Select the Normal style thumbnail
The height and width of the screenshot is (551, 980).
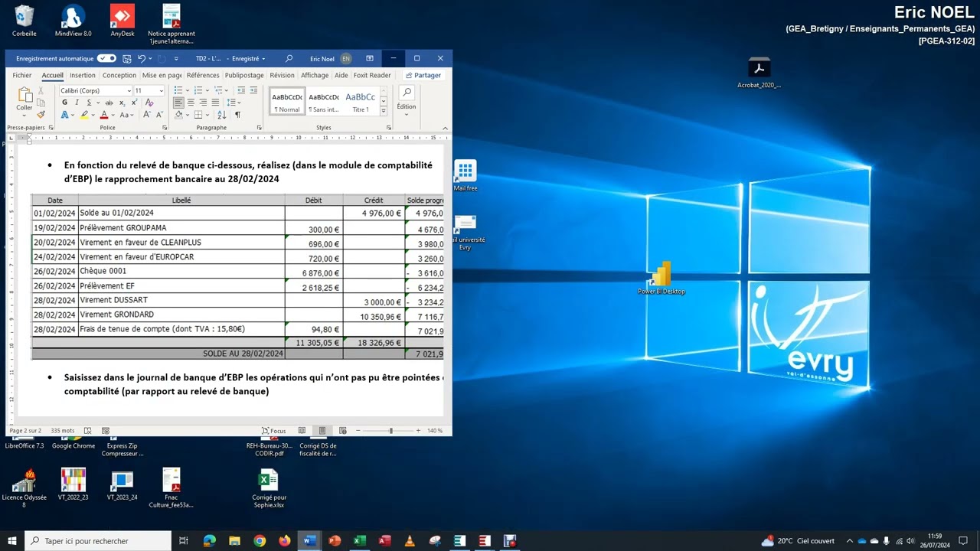coord(287,101)
